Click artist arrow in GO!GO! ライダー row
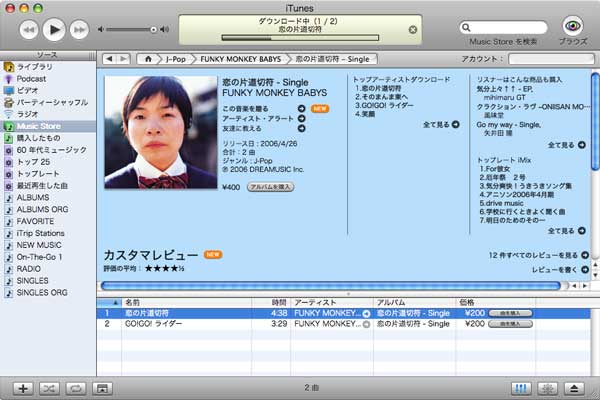600x400 pixels. coord(366,324)
